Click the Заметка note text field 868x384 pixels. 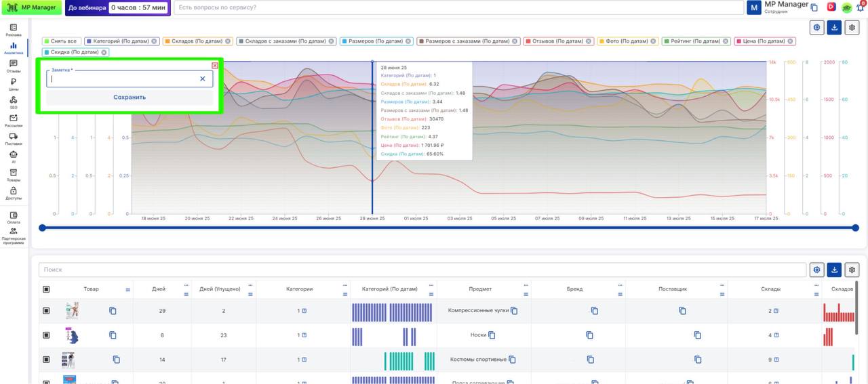123,79
